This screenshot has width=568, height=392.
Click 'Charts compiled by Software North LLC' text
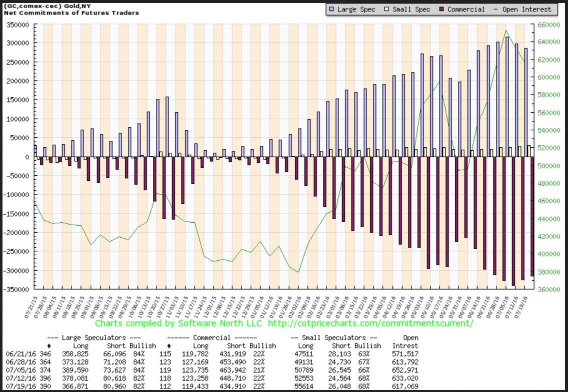[180, 323]
